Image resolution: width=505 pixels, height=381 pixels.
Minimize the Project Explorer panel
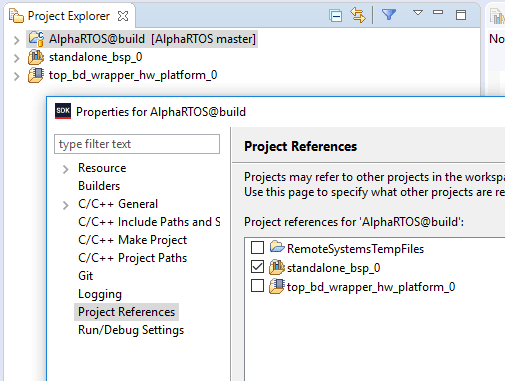438,12
